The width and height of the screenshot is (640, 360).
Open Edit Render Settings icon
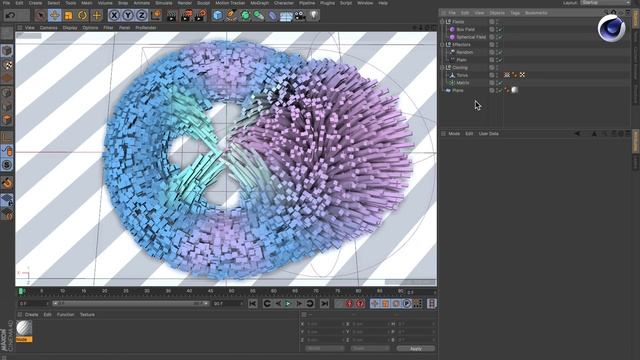point(200,16)
